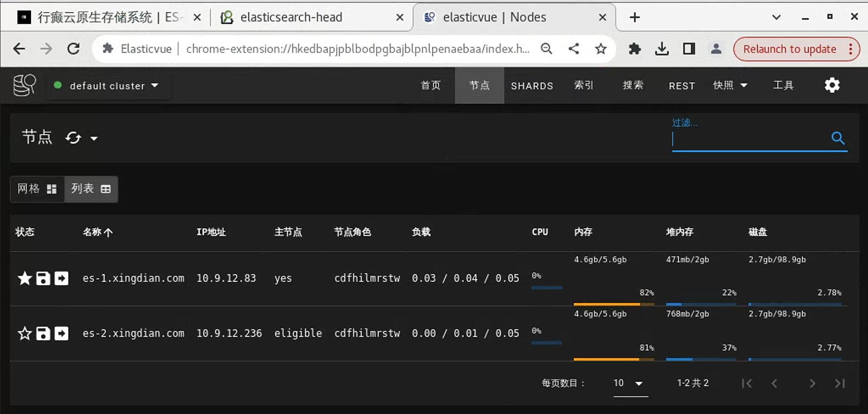868x414 pixels.
Task: Sort by 负载 column header
Action: 421,232
